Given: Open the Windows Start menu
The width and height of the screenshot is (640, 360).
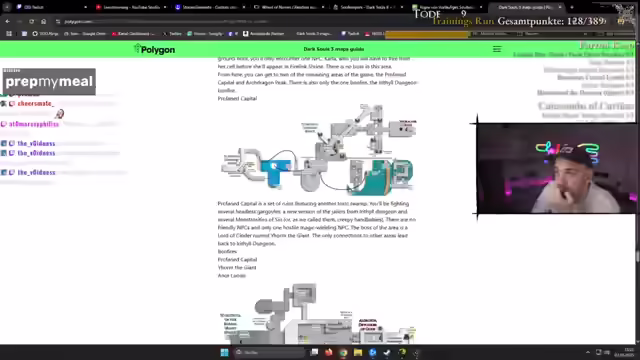Looking at the screenshot, I should pos(224,352).
